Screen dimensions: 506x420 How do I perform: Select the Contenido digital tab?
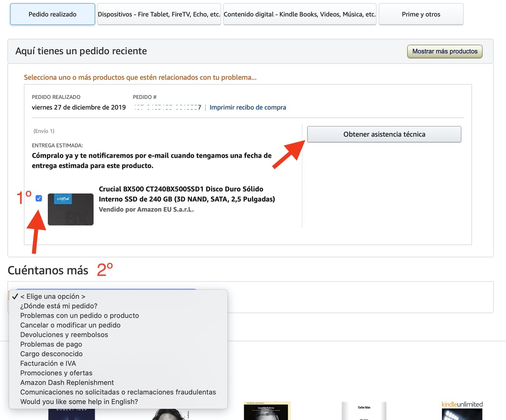pyautogui.click(x=300, y=14)
